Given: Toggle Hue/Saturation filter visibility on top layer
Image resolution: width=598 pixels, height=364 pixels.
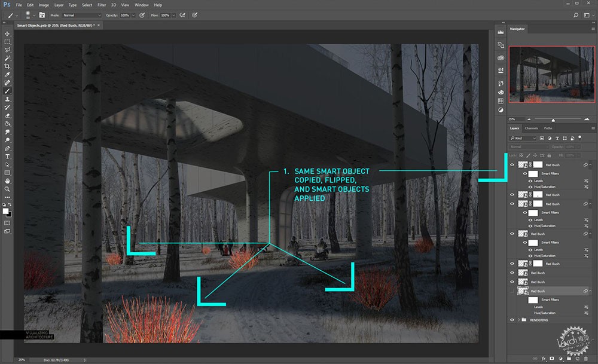Looking at the screenshot, I should [530, 186].
